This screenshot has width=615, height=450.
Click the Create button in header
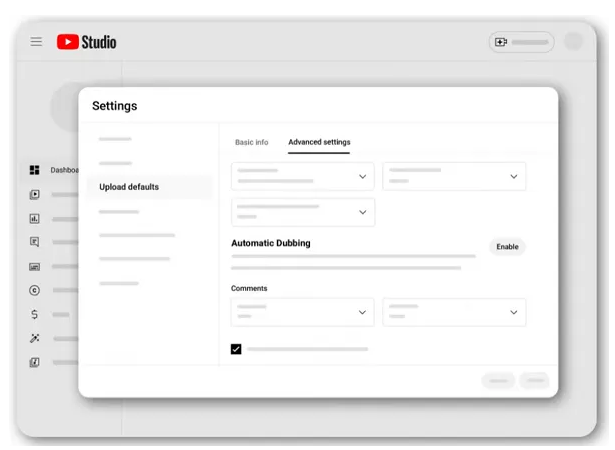(520, 42)
